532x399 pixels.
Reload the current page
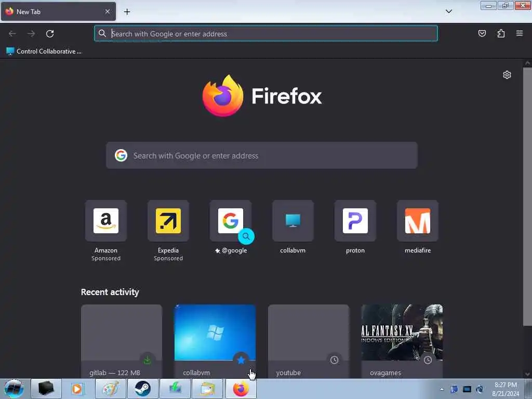[50, 34]
